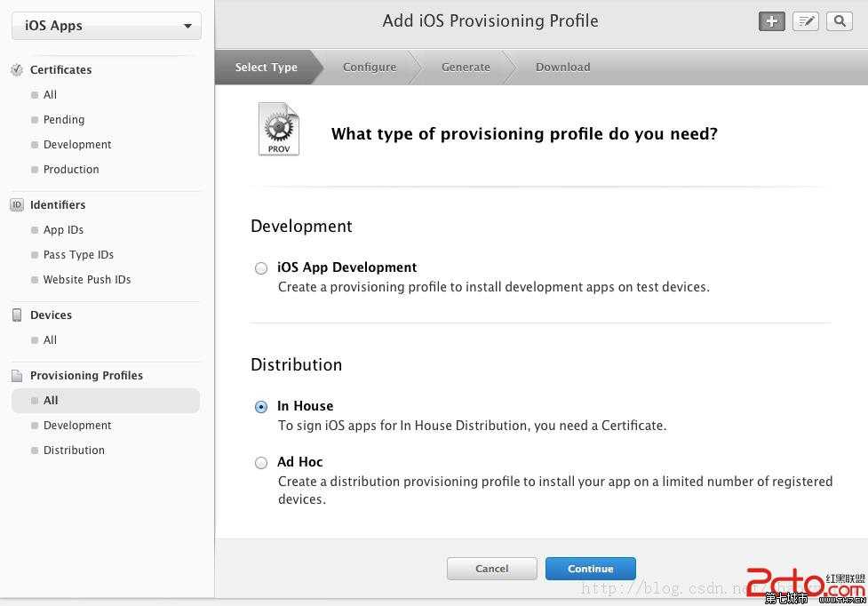Open All under Certificates
This screenshot has width=868, height=606.
(50, 95)
